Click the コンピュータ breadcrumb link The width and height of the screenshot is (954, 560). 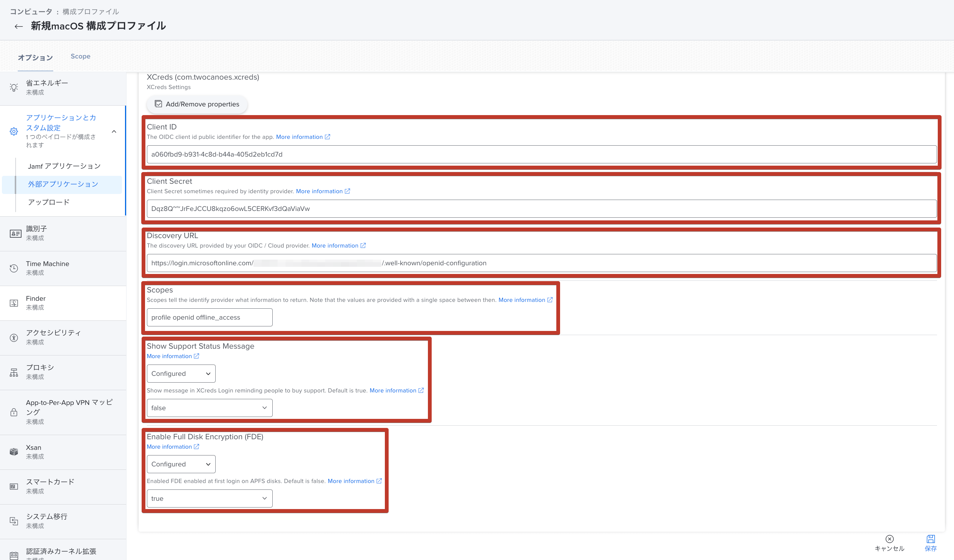[x=31, y=12]
